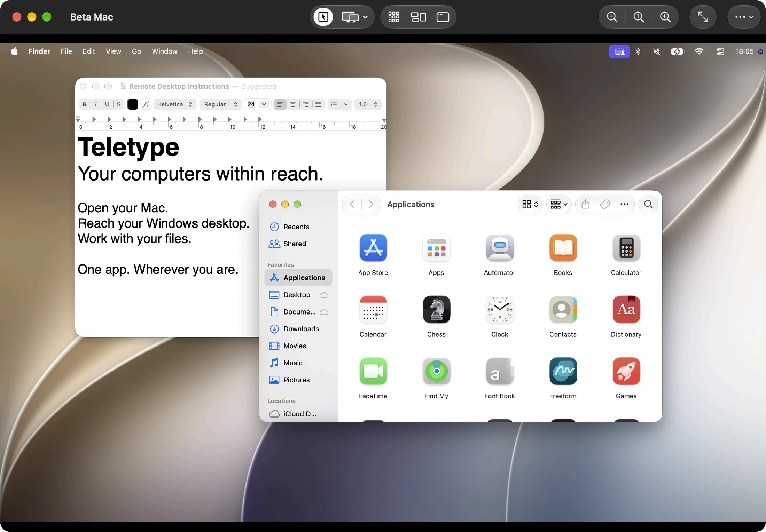Open the Go menu
Image resolution: width=766 pixels, height=532 pixels.
tap(136, 51)
